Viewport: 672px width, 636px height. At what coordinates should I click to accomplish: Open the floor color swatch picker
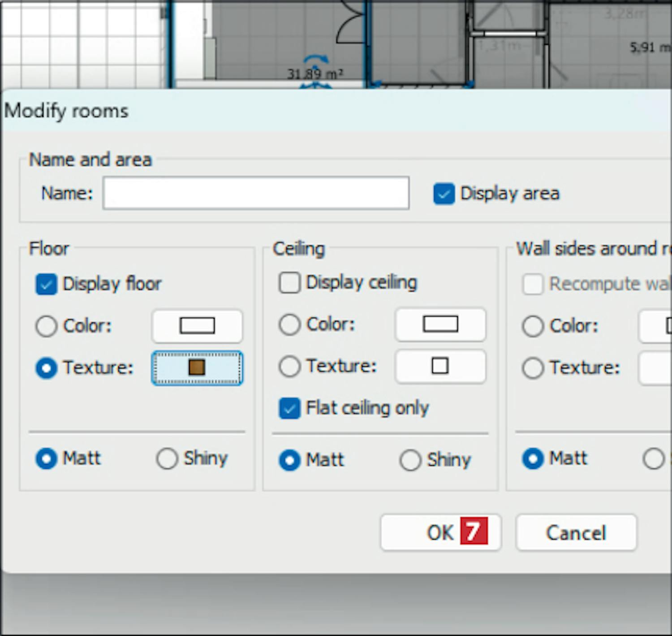tap(197, 326)
